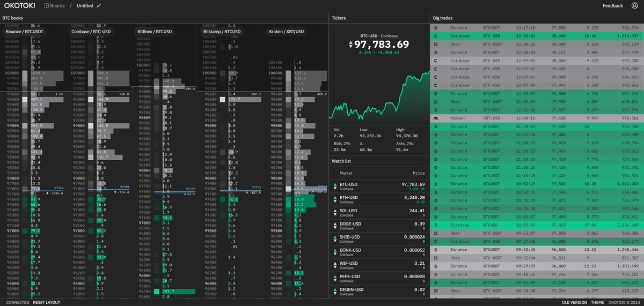The image size is (644, 306).
Task: Click the OKOTOKI © 2024 footer text
Action: 623,302
